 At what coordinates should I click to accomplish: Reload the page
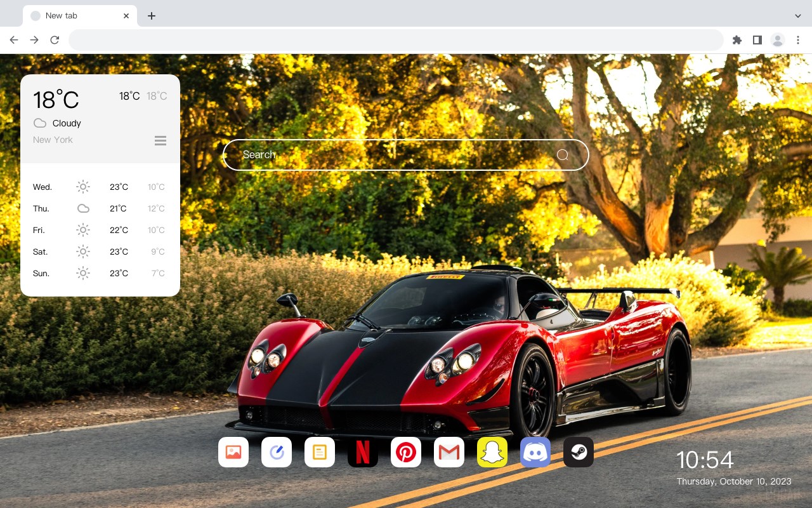[55, 40]
